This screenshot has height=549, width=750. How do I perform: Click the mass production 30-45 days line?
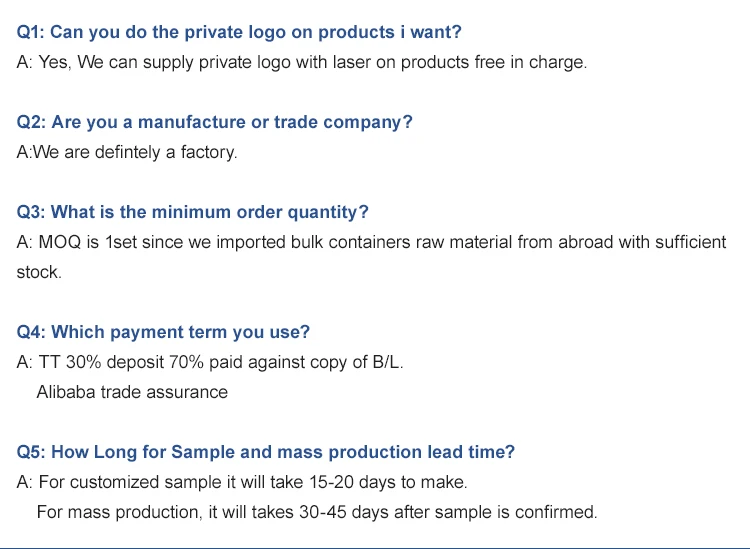(316, 512)
